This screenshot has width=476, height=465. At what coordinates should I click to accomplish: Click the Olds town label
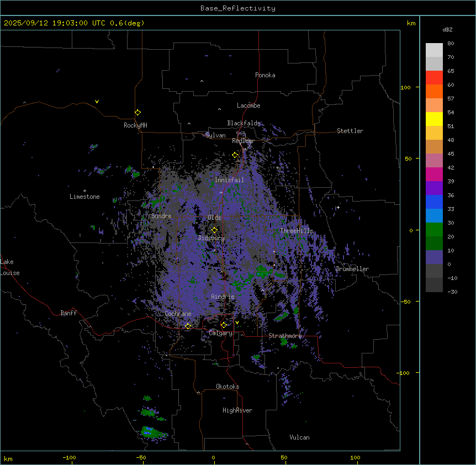[214, 218]
